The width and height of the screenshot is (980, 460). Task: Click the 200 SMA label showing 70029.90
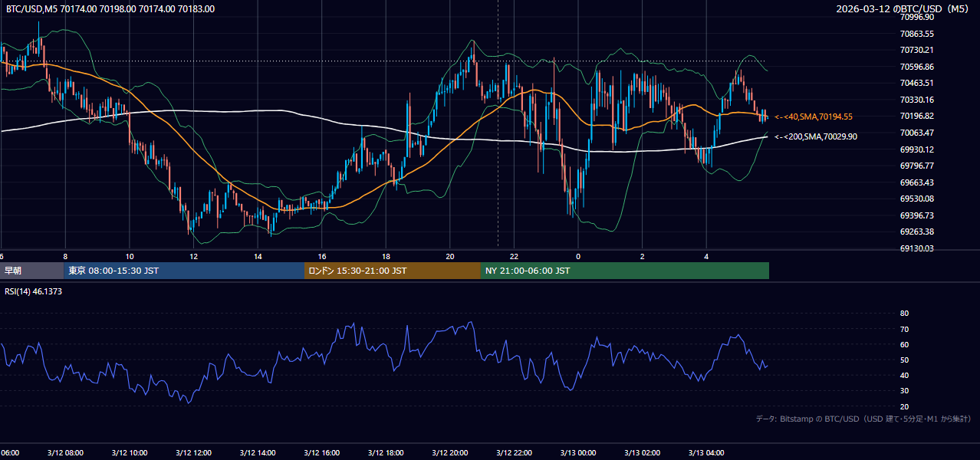tap(816, 136)
